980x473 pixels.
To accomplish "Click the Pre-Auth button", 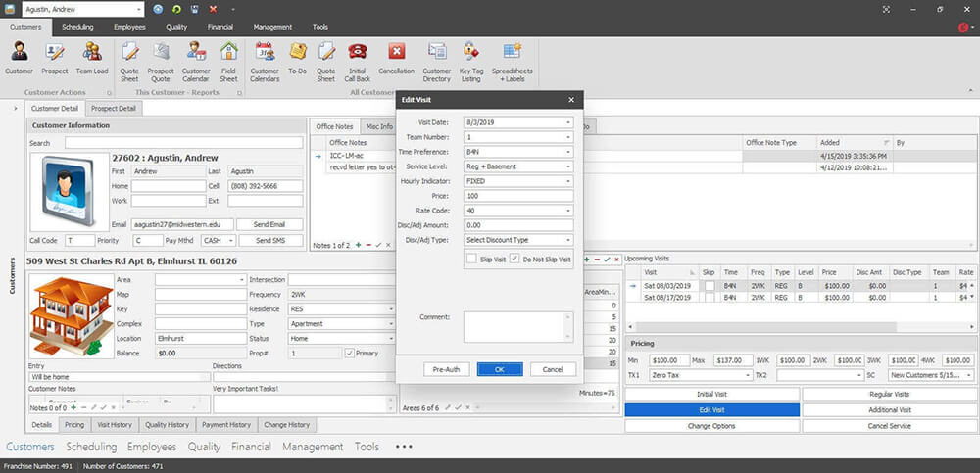I will pyautogui.click(x=446, y=369).
